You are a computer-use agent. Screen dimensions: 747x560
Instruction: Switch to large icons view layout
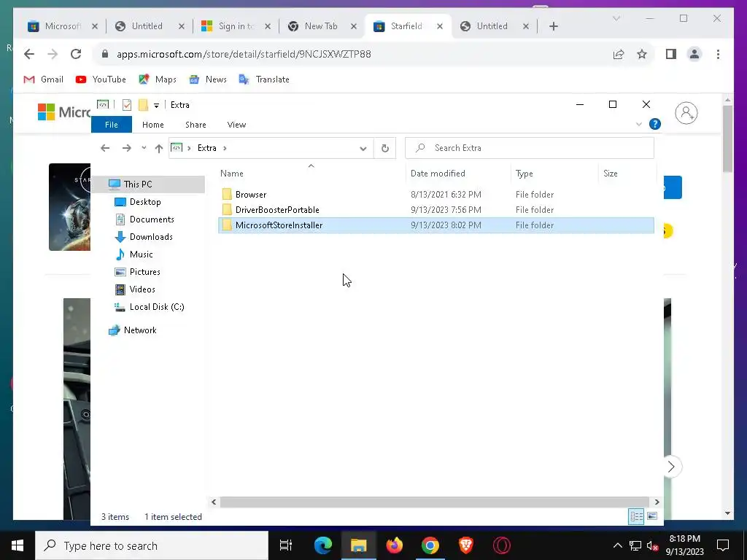[x=652, y=517]
